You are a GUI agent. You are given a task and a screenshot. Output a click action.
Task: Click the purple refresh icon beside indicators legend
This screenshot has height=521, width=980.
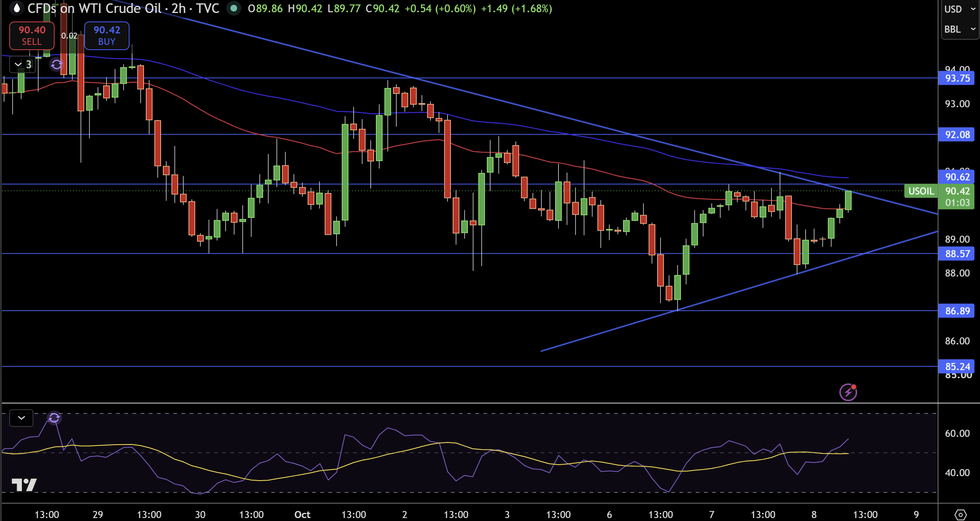[56, 65]
